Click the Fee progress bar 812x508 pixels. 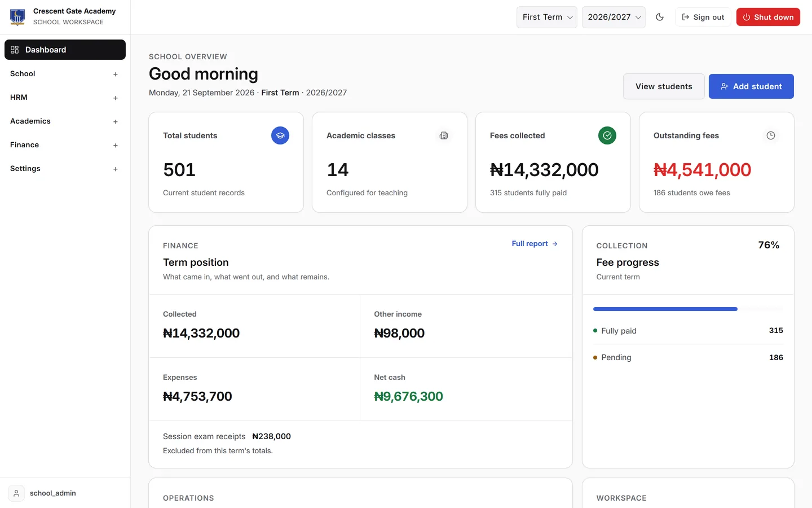pos(688,309)
